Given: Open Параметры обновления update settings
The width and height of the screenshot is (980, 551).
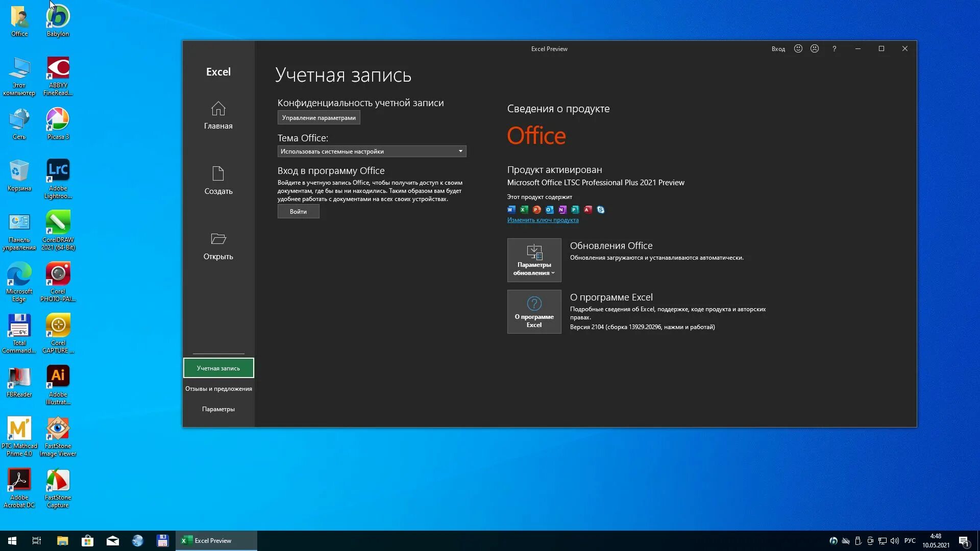Looking at the screenshot, I should coord(534,259).
